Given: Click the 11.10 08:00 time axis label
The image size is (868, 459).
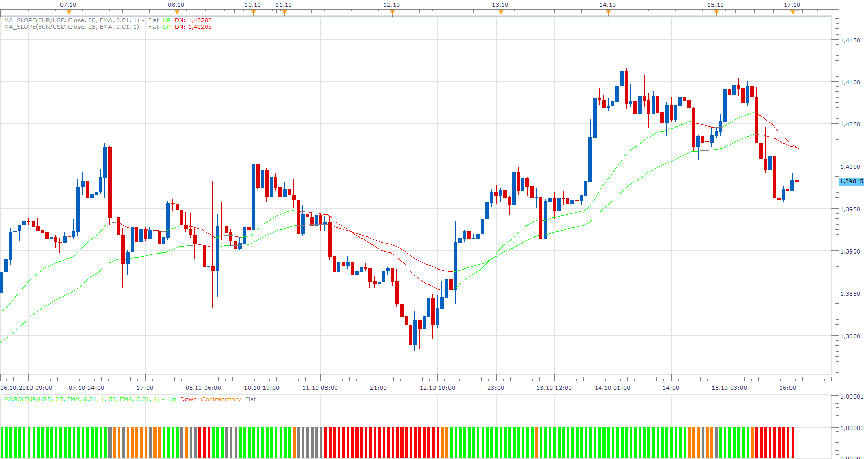Looking at the screenshot, I should point(320,388).
